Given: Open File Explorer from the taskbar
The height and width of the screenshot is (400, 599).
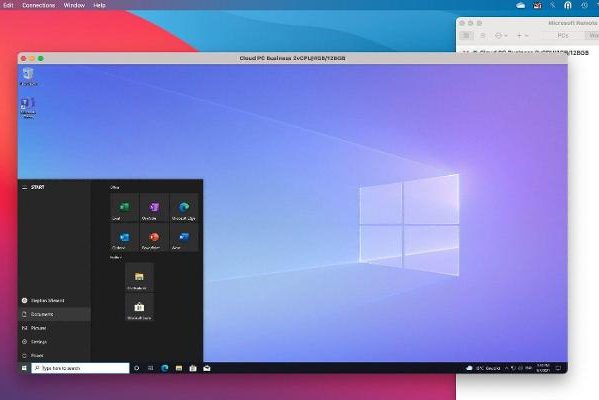Looking at the screenshot, I should pyautogui.click(x=179, y=368).
